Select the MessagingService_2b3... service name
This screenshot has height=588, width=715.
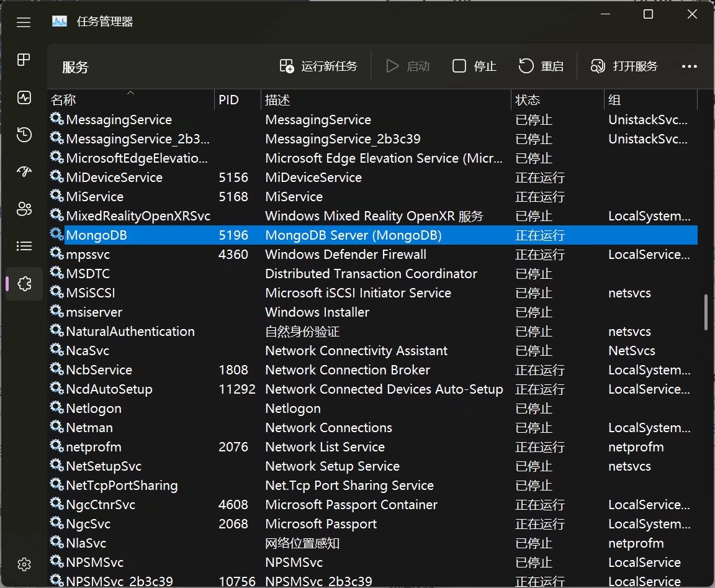click(x=138, y=138)
